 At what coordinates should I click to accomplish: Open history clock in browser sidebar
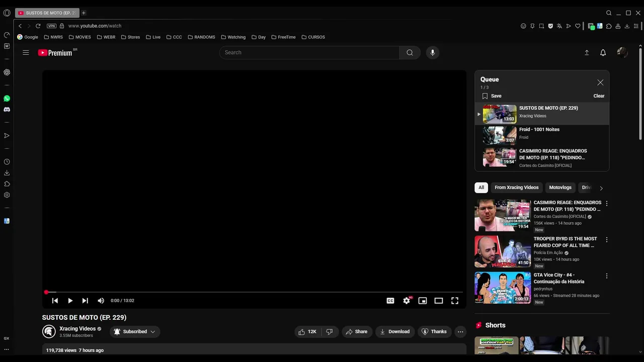[x=7, y=162]
